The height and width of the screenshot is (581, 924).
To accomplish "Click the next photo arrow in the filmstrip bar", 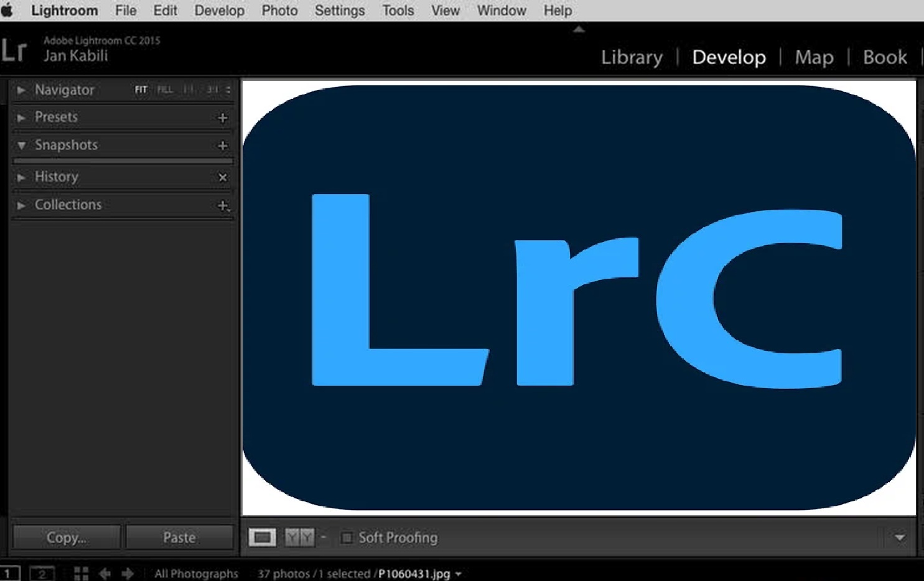I will click(129, 573).
